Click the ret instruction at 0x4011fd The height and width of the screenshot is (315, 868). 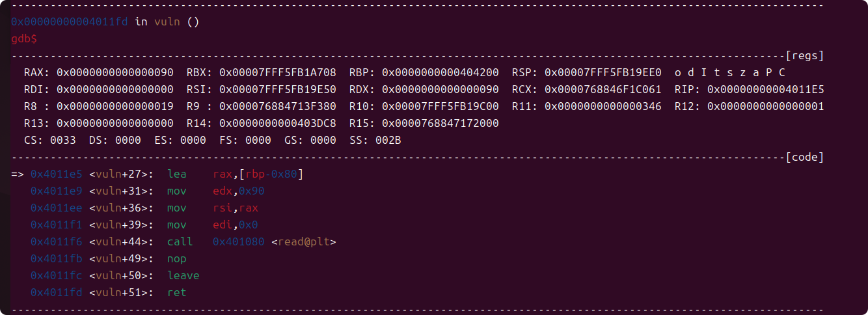coord(177,292)
